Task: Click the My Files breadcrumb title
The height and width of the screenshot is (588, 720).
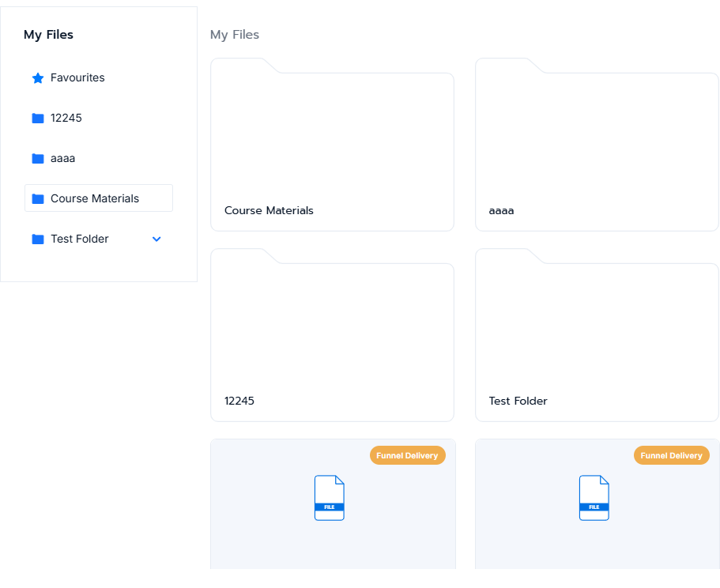Action: pos(235,35)
